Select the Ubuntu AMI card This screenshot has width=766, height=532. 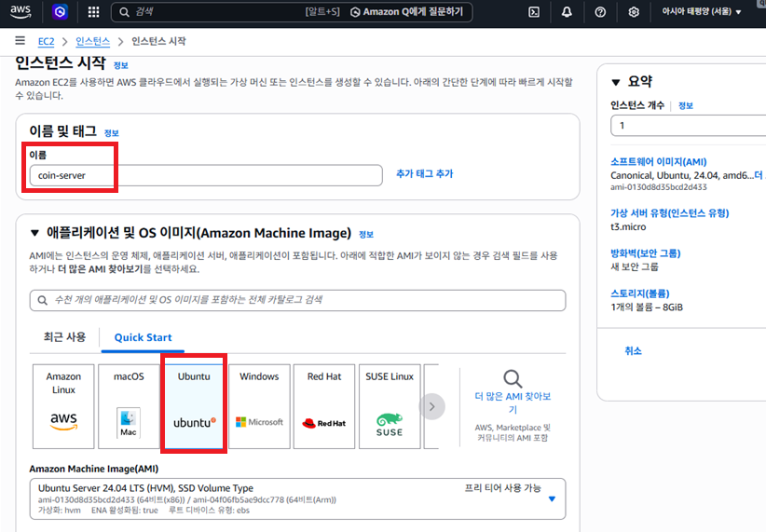coord(194,406)
